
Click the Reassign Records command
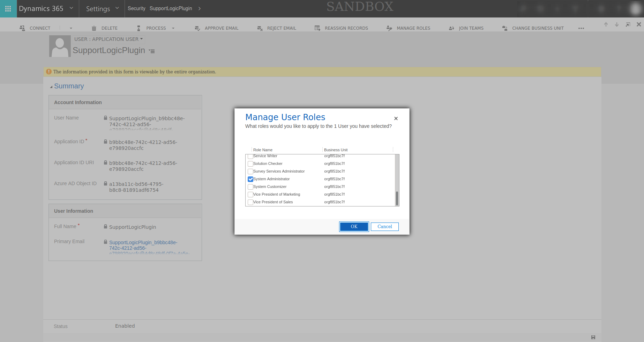point(341,28)
